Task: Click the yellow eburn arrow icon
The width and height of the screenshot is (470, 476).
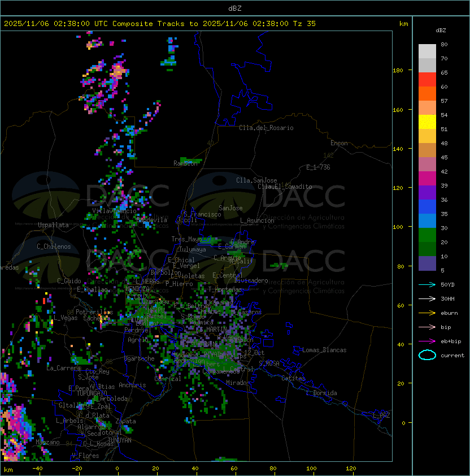Action: click(427, 313)
